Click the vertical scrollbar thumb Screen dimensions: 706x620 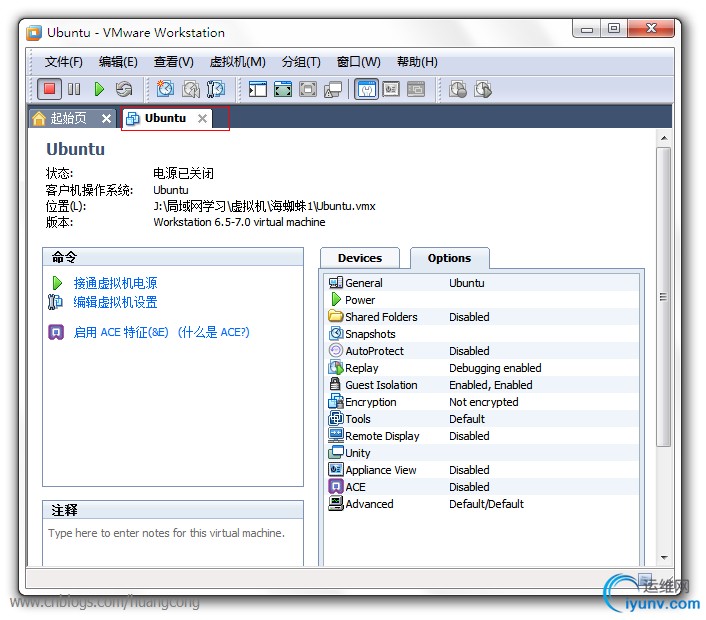coord(664,297)
